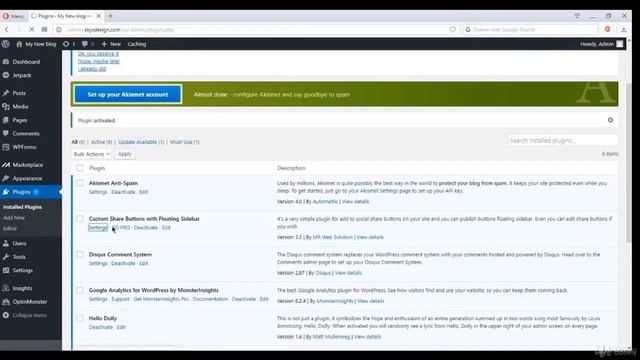The image size is (640, 360).
Task: Click Set up your Akismet account
Action: [x=128, y=94]
